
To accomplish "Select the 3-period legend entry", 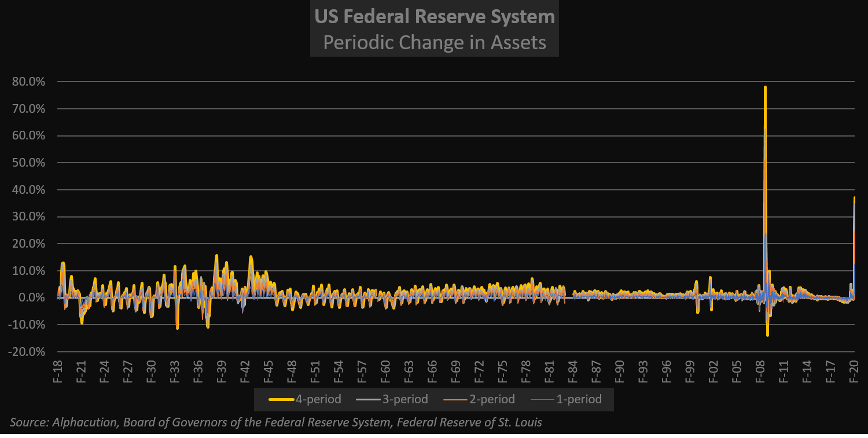I will pyautogui.click(x=405, y=399).
